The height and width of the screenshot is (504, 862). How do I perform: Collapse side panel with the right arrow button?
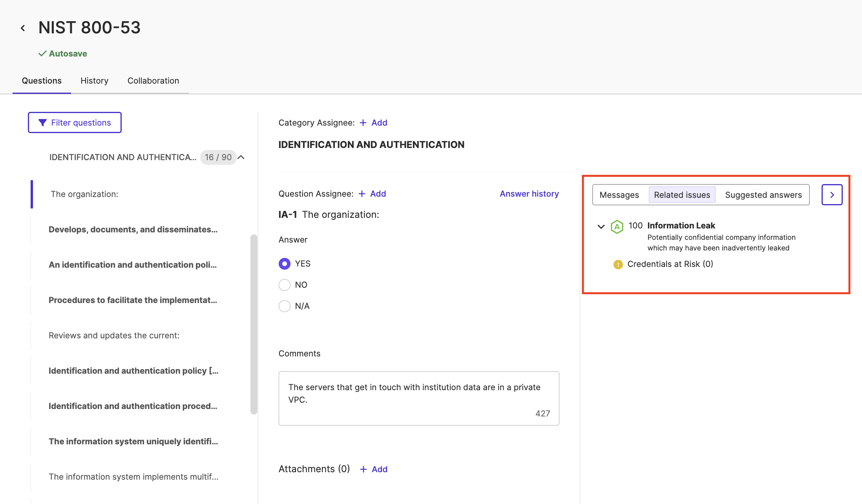click(x=832, y=195)
